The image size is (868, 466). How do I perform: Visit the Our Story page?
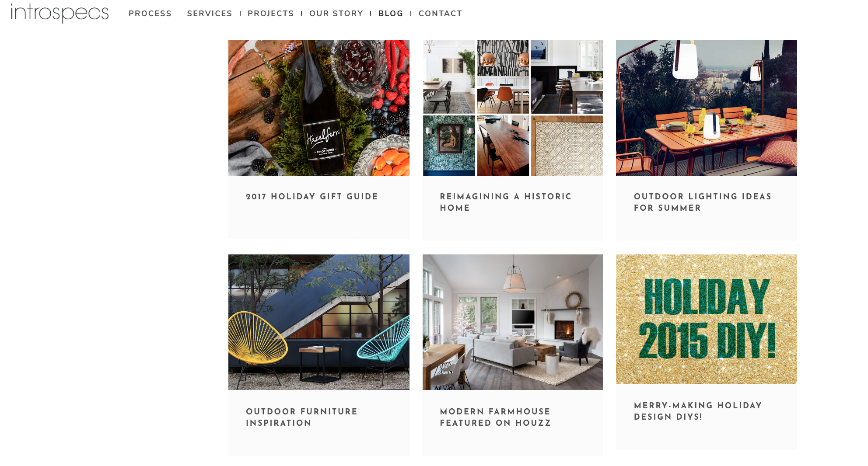336,14
